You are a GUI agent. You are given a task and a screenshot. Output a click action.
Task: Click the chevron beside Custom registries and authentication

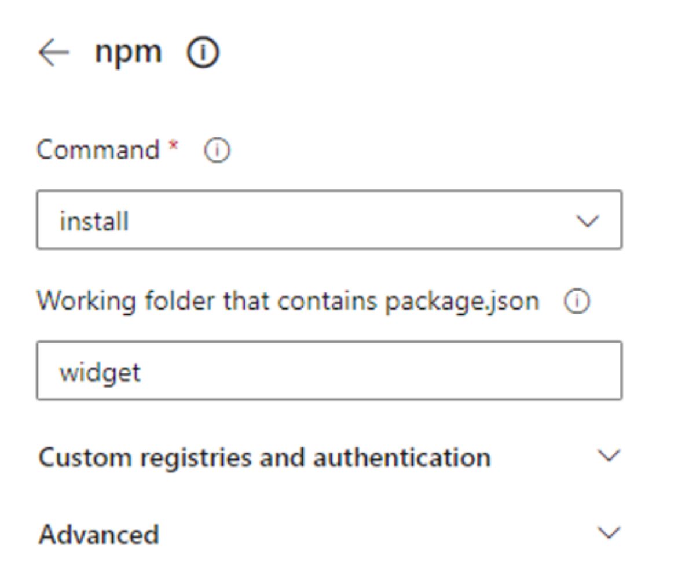(609, 456)
